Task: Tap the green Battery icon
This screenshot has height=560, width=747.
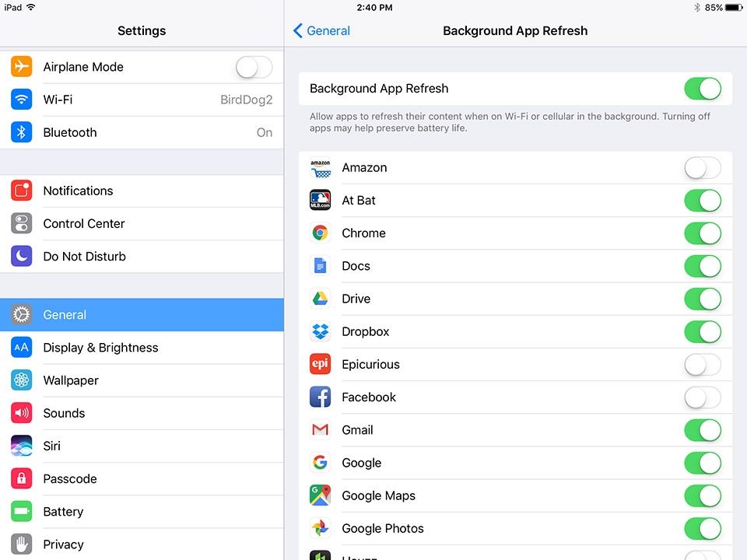Action: (22, 512)
